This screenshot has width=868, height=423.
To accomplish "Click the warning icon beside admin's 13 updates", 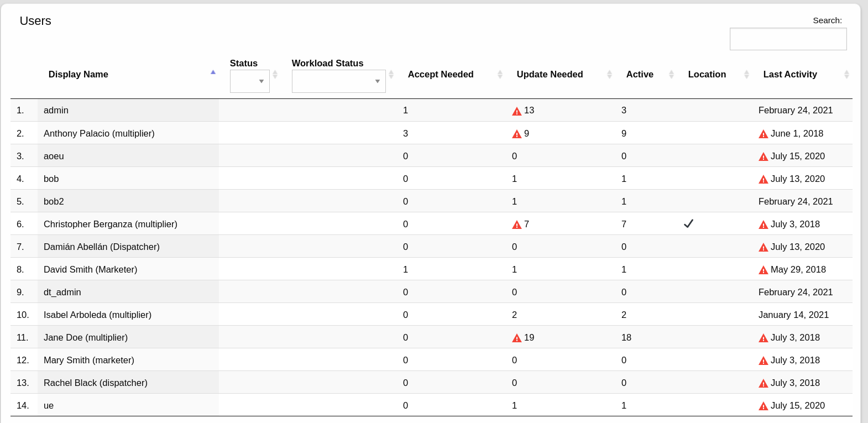I will (x=517, y=111).
